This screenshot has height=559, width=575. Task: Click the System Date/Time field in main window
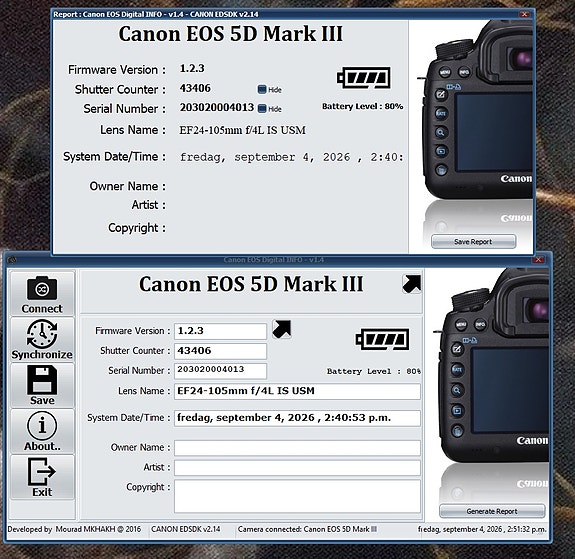point(297,418)
